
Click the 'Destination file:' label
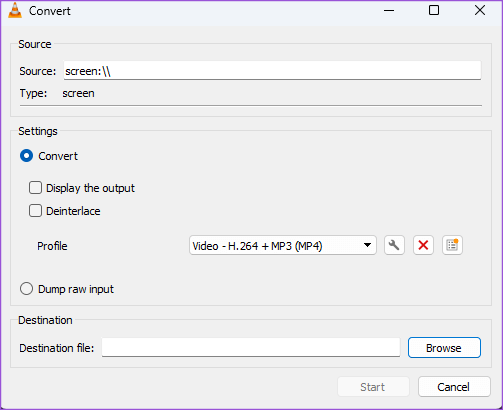[x=57, y=348]
